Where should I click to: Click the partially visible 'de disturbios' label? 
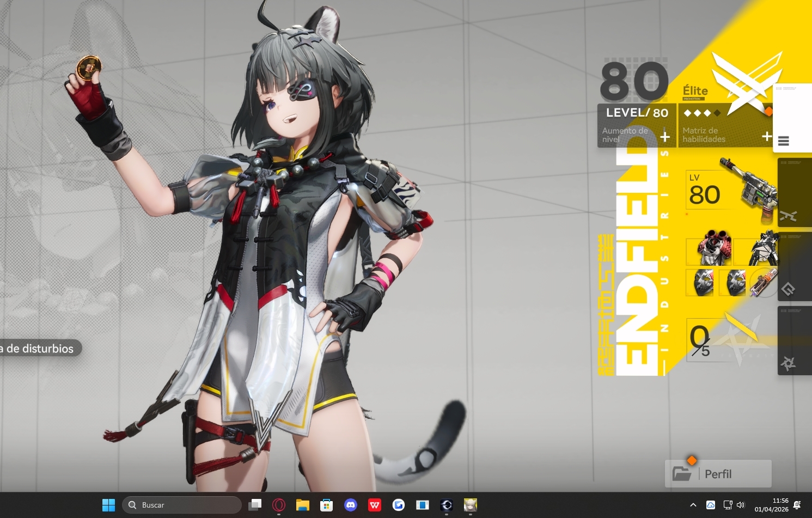(40, 349)
